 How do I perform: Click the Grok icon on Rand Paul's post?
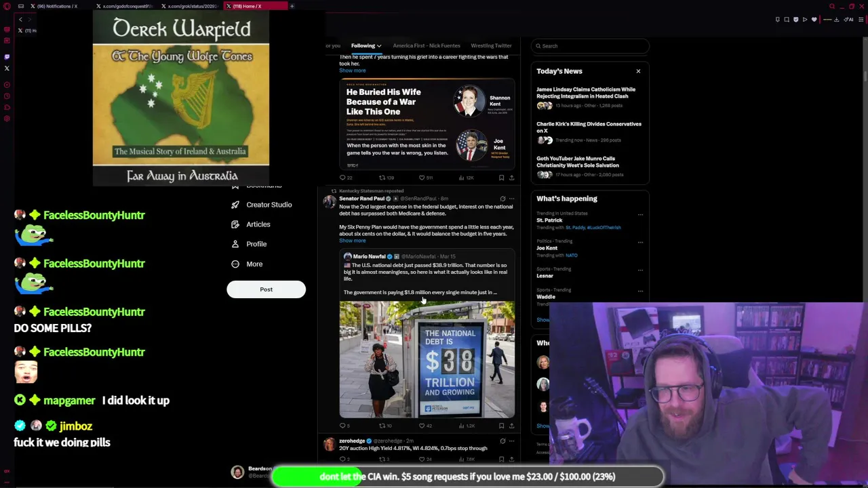click(x=502, y=199)
